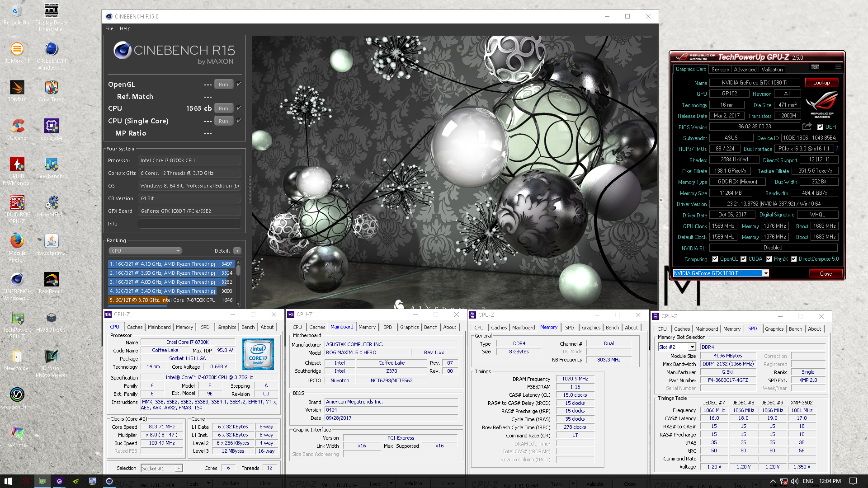This screenshot has width=868, height=488.
Task: Open Bench tab in the CPU-Z Memory window
Action: point(612,328)
